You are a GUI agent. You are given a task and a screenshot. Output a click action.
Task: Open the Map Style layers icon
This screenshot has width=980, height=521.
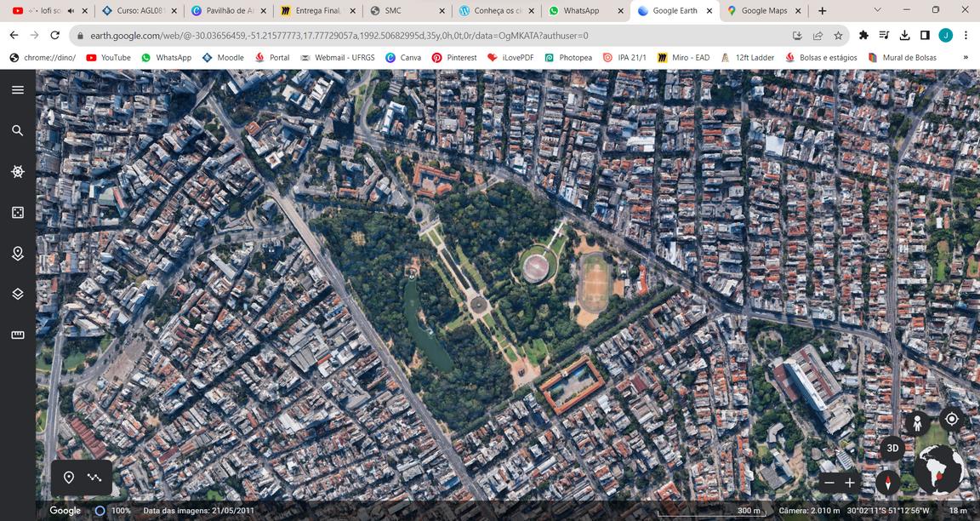tap(18, 294)
